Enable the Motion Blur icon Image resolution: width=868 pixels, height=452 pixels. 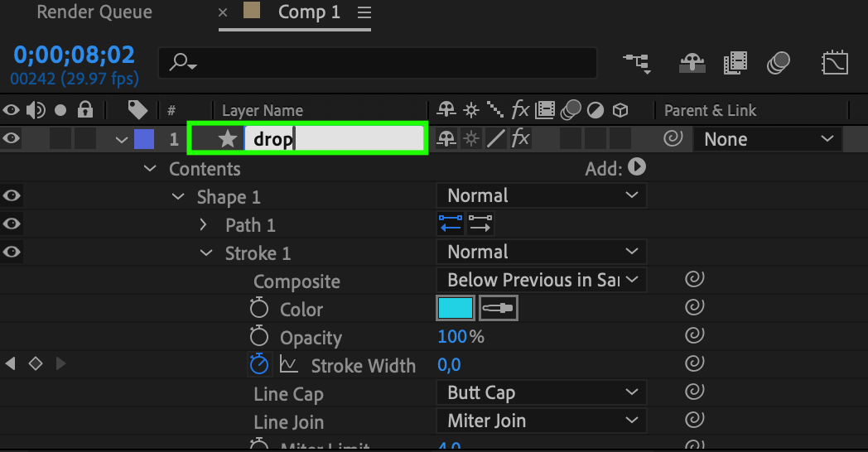(779, 64)
